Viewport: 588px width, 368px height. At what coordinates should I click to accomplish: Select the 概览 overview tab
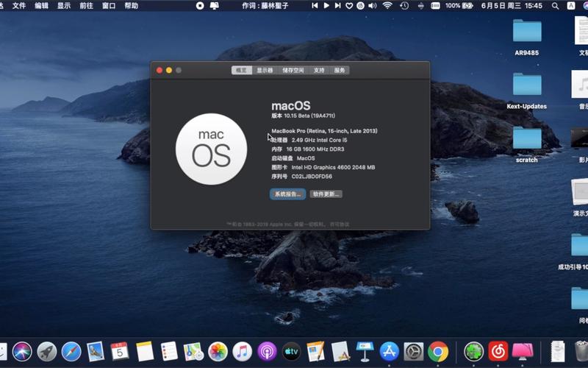(x=242, y=70)
